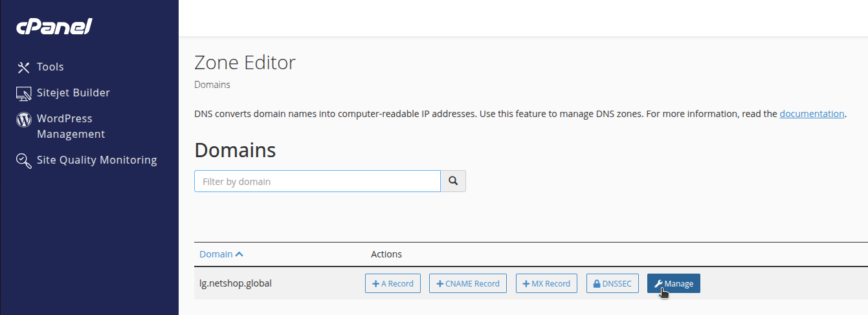This screenshot has width=868, height=315.
Task: Click the Tools wrench icon
Action: pyautogui.click(x=24, y=67)
